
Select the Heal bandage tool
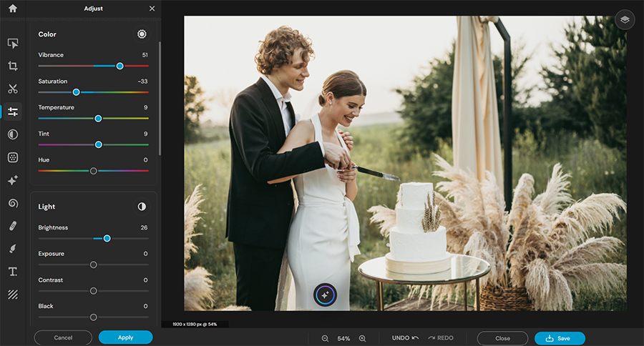point(13,226)
